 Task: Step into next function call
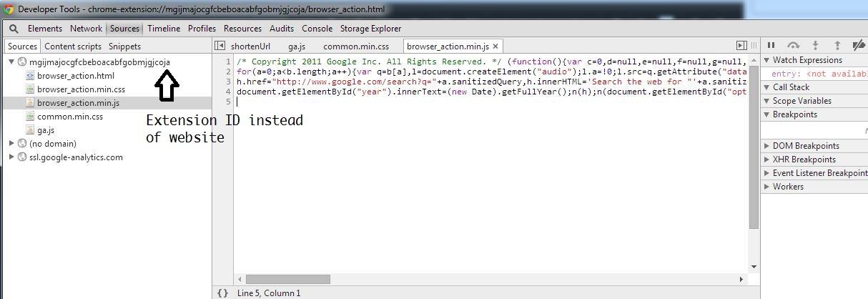pyautogui.click(x=815, y=46)
